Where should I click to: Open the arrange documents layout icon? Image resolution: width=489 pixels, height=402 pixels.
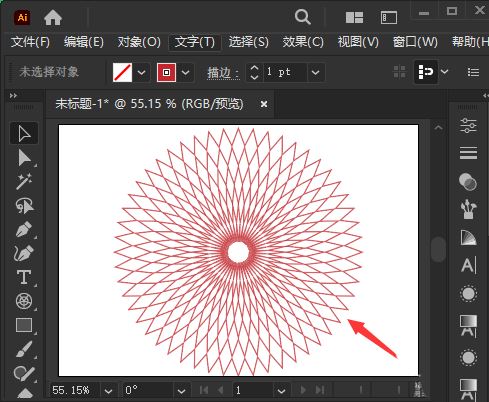(354, 17)
